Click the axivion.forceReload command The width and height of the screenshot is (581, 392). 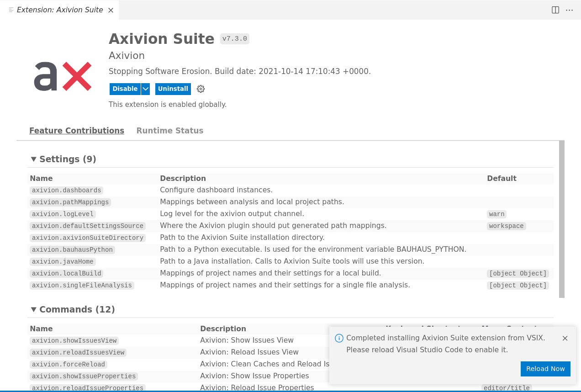[x=69, y=364]
